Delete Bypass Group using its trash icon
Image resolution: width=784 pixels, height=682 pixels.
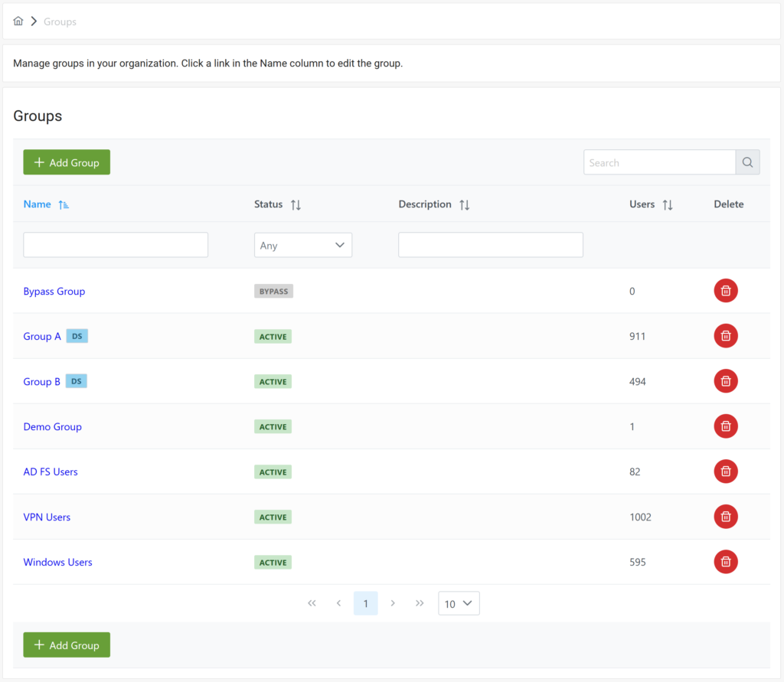click(x=725, y=290)
